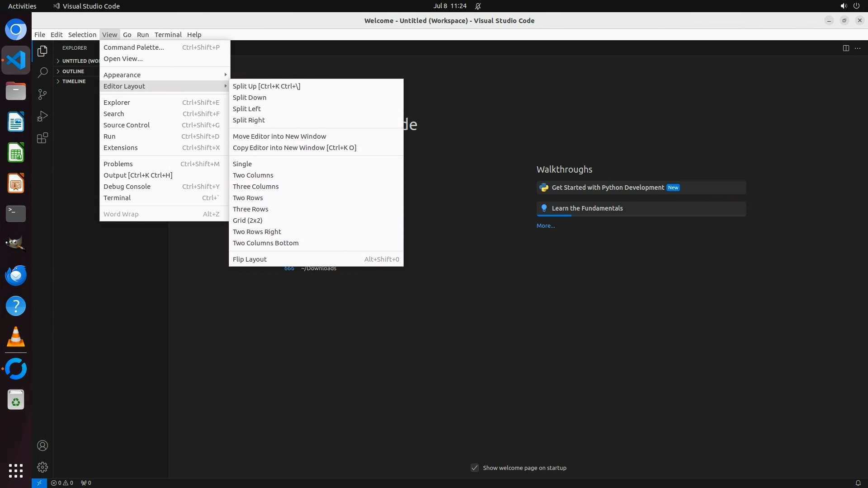Choose Split Right menu entry
This screenshot has width=868, height=488.
pos(249,120)
